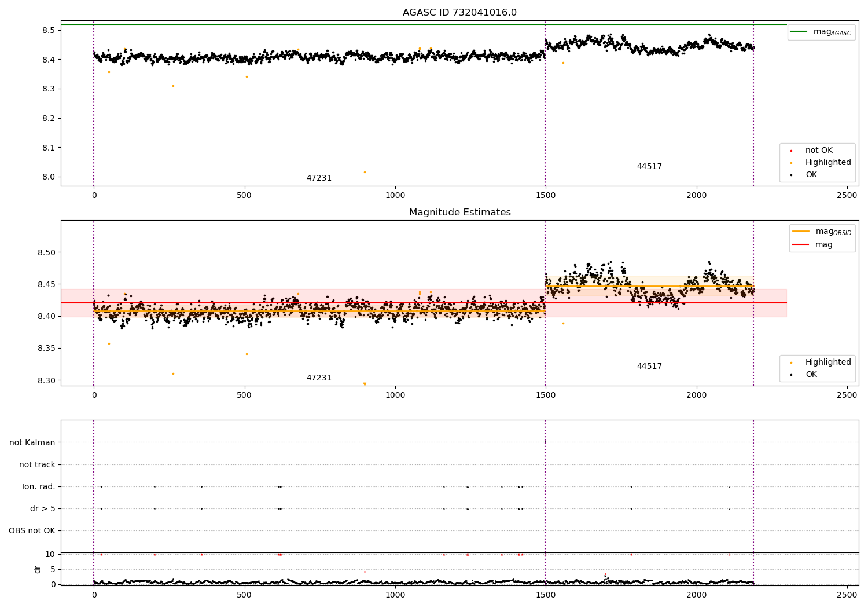The image size is (868, 608).
Task: Click the 'Ion. rad.' axis label
Action: click(39, 486)
